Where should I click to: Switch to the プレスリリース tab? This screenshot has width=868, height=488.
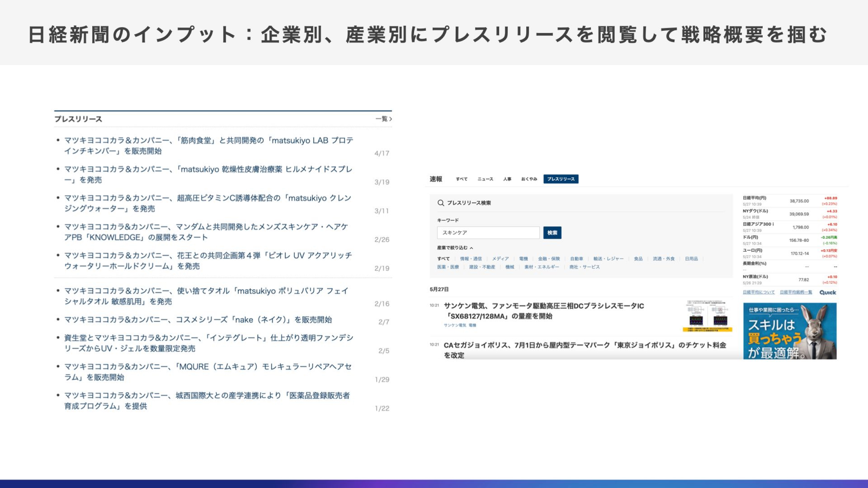tap(561, 179)
